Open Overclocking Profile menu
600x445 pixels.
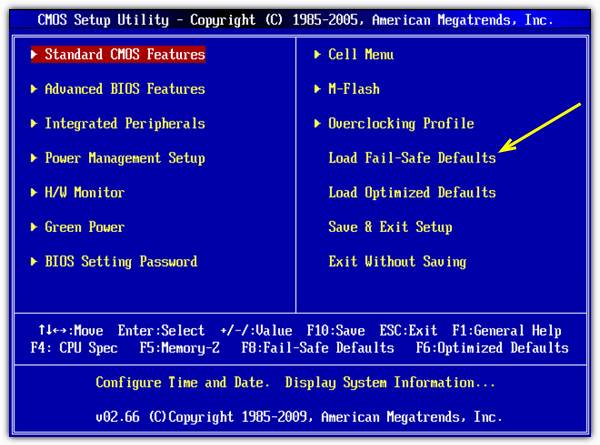400,124
